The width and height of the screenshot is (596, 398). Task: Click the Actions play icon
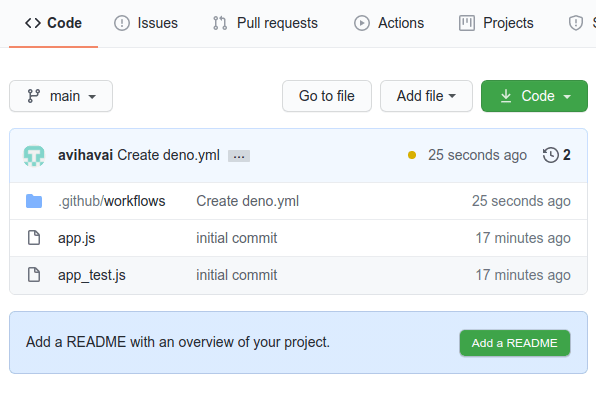tap(362, 23)
